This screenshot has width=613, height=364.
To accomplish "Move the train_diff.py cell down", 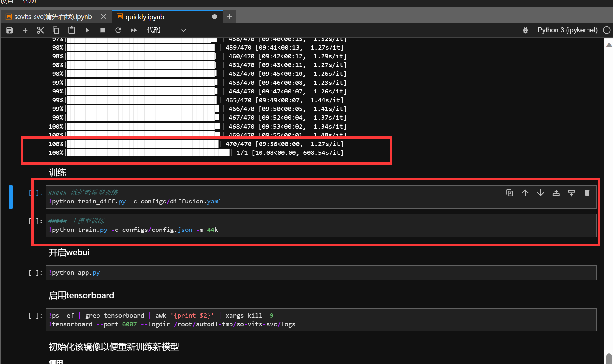I will click(541, 193).
